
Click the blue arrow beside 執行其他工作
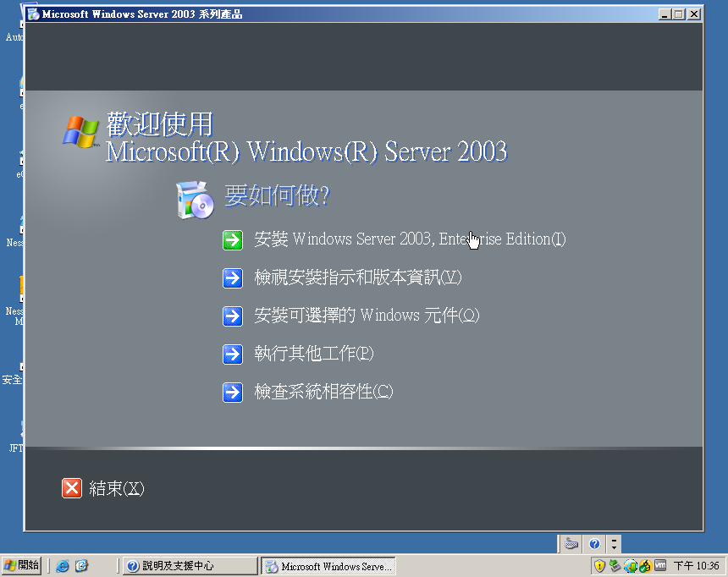[233, 354]
